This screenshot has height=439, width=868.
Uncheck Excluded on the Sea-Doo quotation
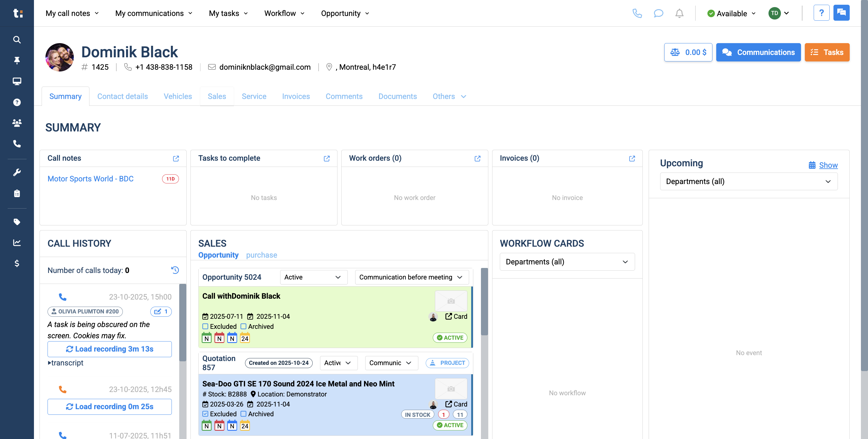click(205, 414)
